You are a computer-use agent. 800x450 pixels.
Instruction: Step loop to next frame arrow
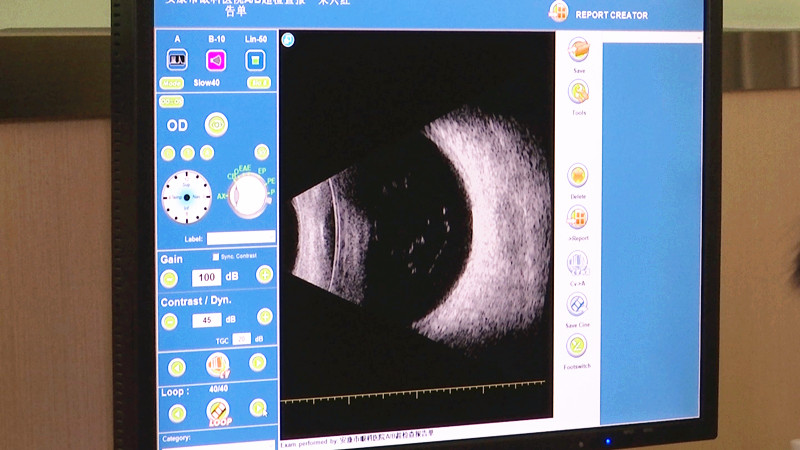[258, 407]
